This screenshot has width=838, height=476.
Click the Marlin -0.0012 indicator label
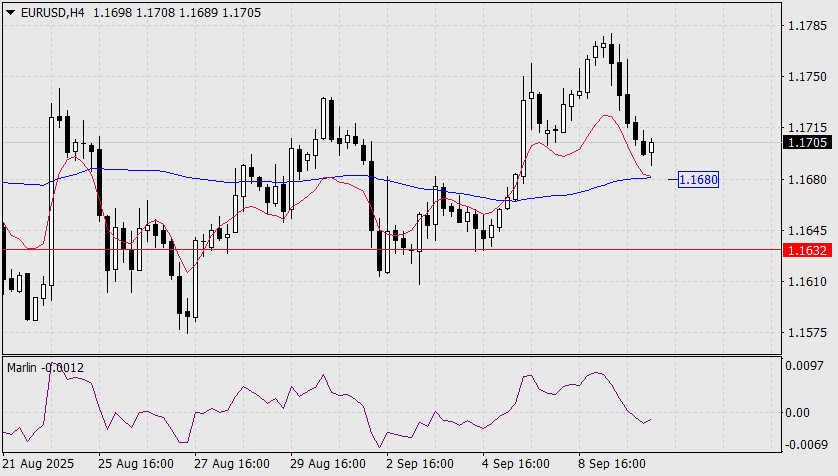tap(45, 368)
